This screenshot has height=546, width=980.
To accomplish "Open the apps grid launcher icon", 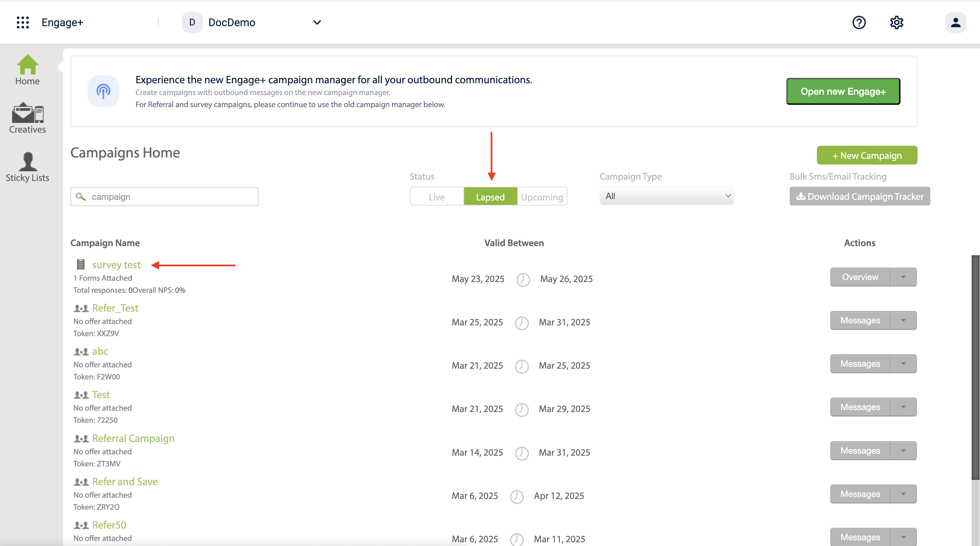I will 23,22.
